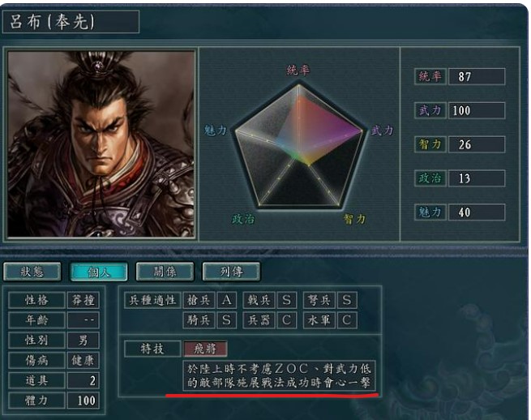Image resolution: width=531 pixels, height=420 pixels.
Task: Click the 槍兵 aptitude grade A
Action: pos(226,300)
